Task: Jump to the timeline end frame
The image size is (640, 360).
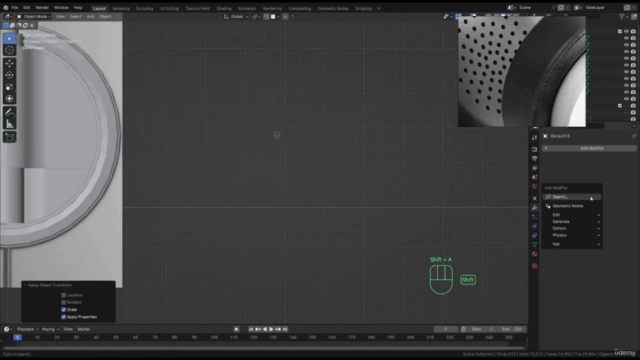Action: tap(285, 329)
